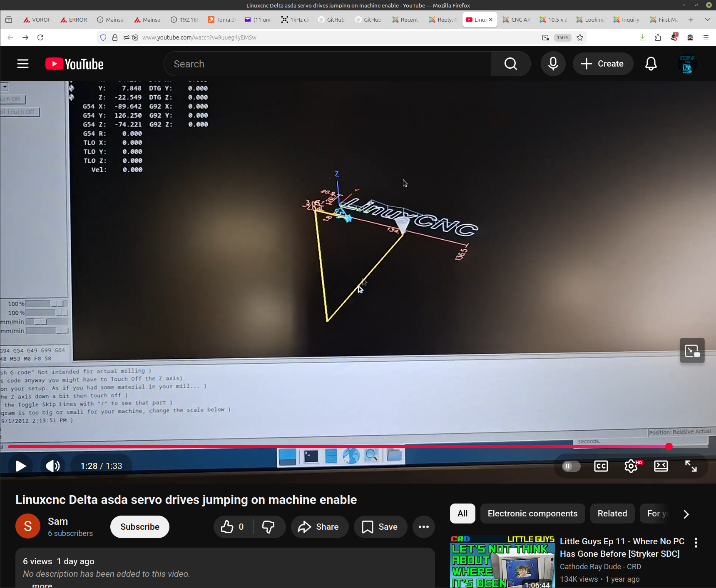The height and width of the screenshot is (588, 716).
Task: Open the YouTube hamburger guide menu
Action: tap(23, 64)
